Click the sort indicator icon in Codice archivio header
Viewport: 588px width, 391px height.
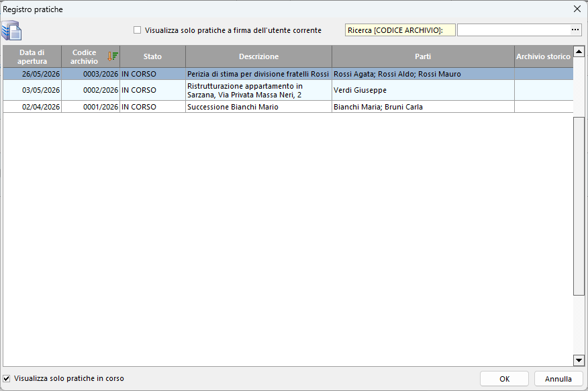(113, 56)
